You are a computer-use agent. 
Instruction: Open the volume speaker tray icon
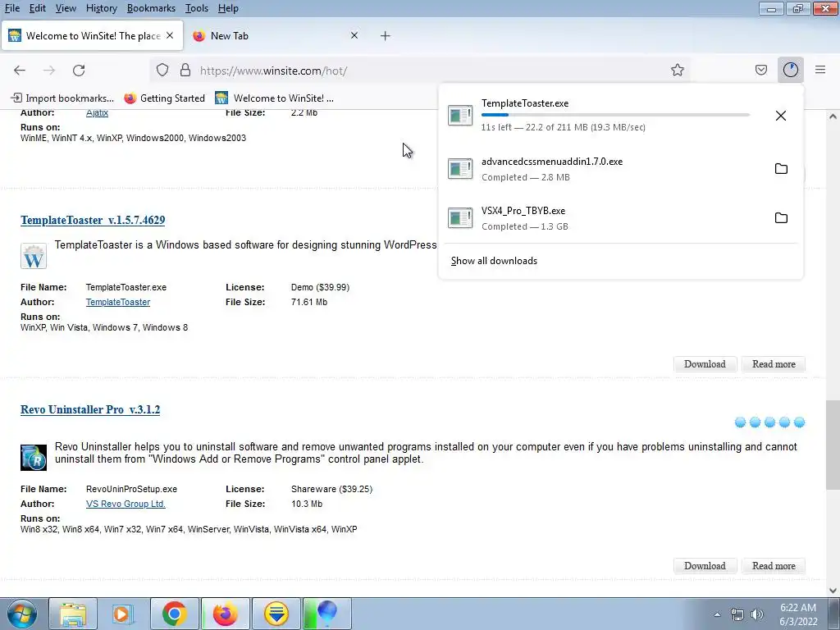click(x=756, y=614)
